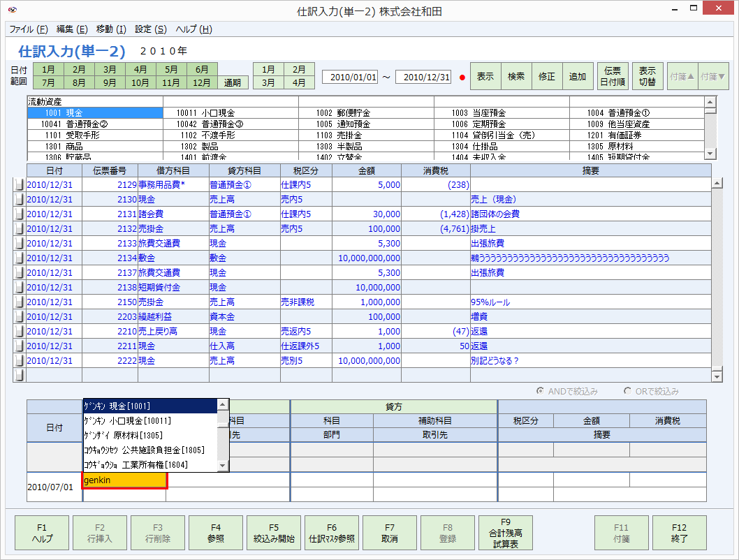Screen dimensions: 739x560
Task: Open F9 合計残高試算表 trial balance
Action: 506,533
